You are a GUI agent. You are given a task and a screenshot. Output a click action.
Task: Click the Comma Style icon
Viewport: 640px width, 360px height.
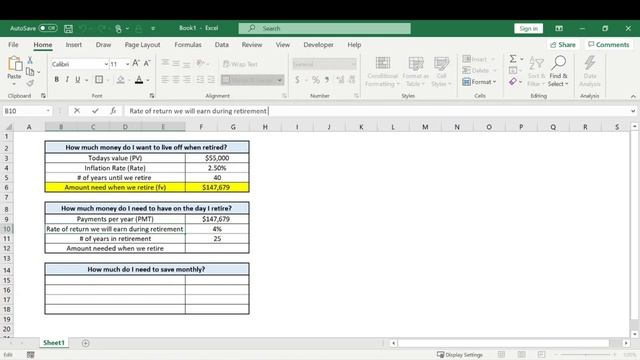click(x=327, y=80)
